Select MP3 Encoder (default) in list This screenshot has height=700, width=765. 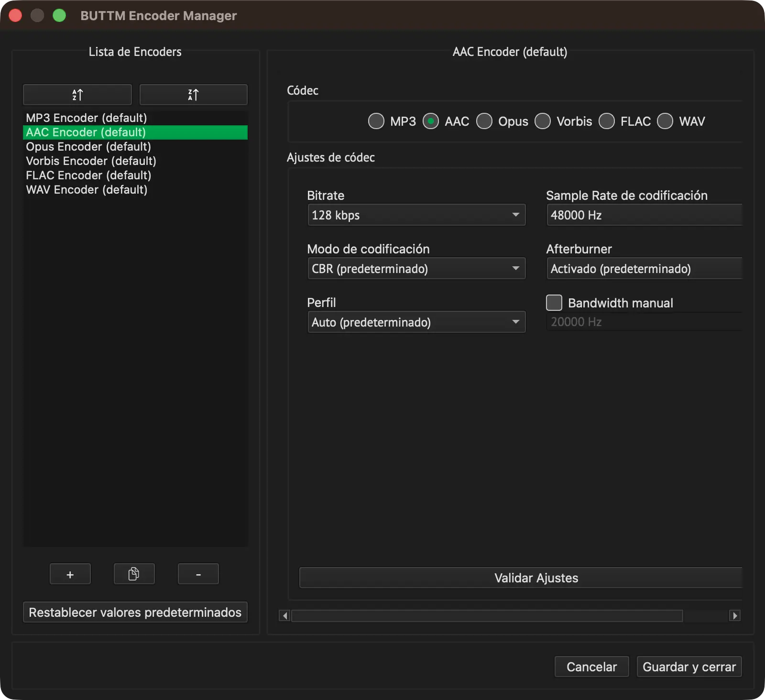135,118
